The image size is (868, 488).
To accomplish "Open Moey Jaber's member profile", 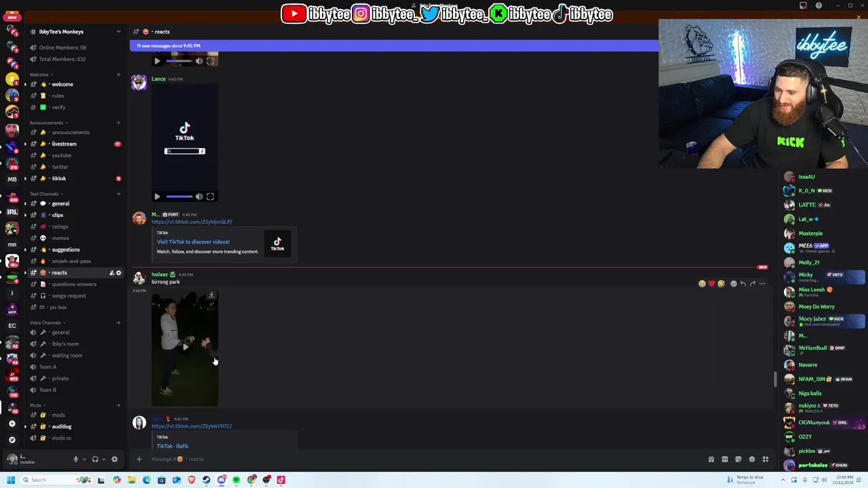I will pyautogui.click(x=825, y=321).
